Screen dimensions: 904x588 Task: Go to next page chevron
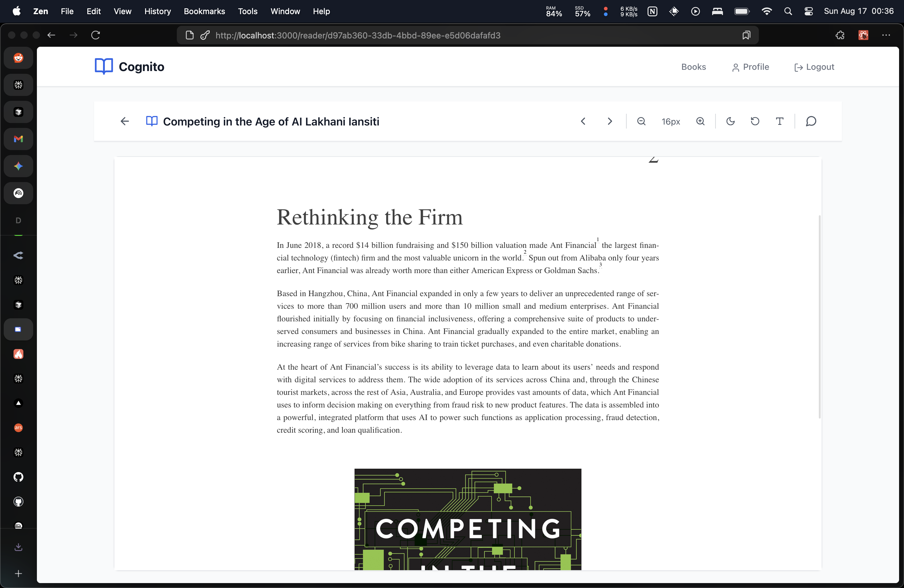[x=610, y=121]
